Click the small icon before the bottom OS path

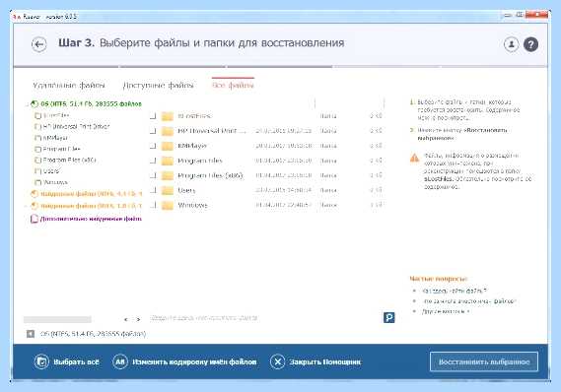(31, 334)
